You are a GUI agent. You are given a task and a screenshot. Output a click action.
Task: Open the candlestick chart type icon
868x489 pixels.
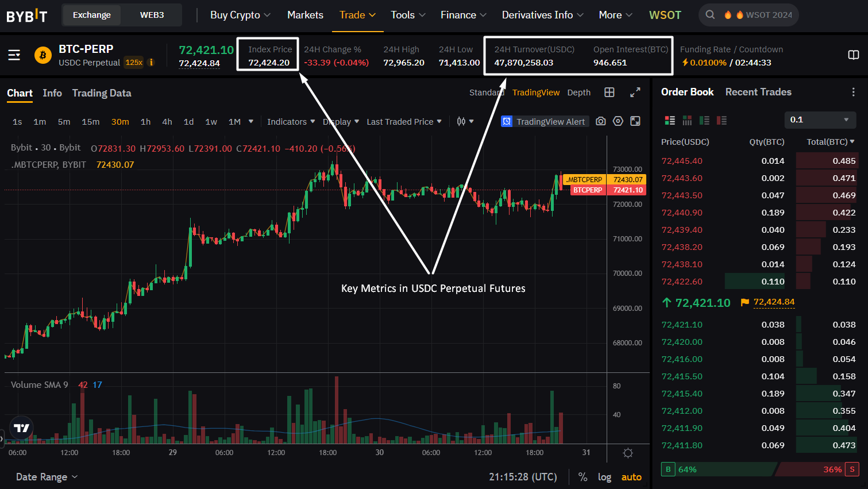(x=461, y=121)
